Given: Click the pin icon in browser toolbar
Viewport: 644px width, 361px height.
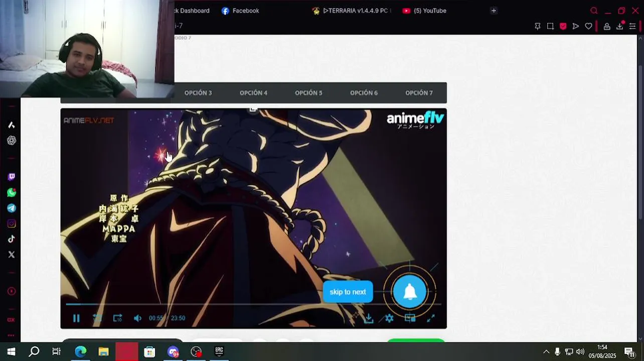Looking at the screenshot, I should [x=538, y=26].
